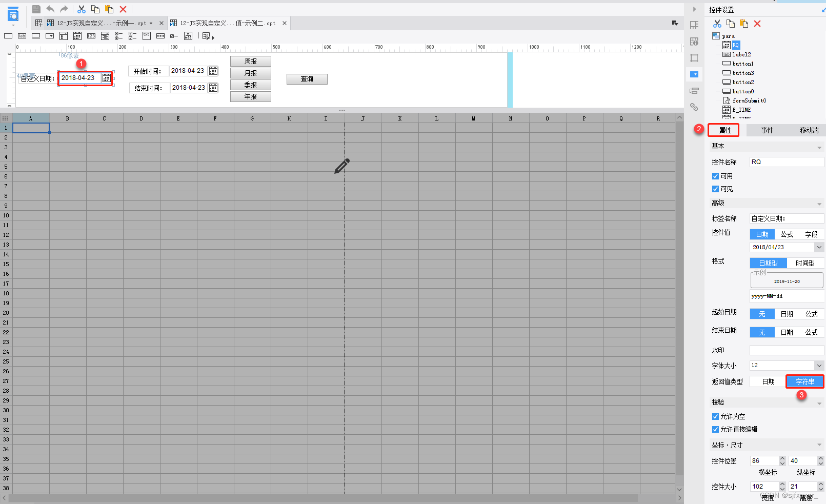Select the radio group widget tool
The width and height of the screenshot is (826, 504).
point(119,36)
